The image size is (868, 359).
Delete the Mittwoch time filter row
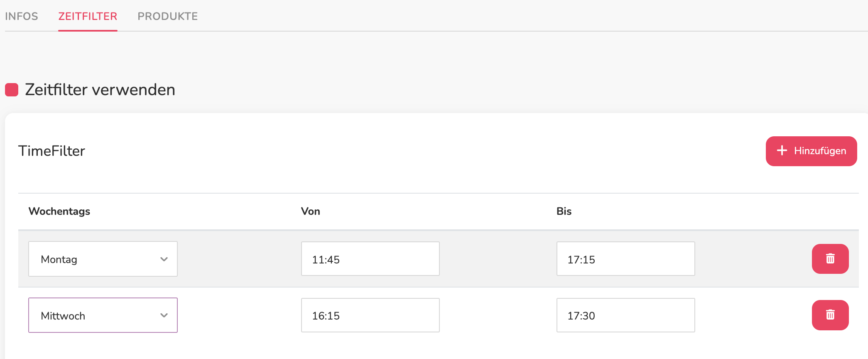click(x=830, y=315)
